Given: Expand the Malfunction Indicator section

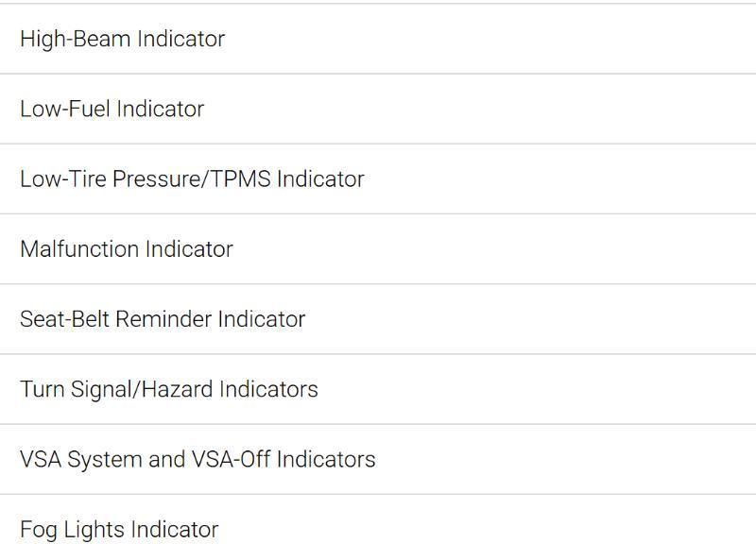Looking at the screenshot, I should click(x=126, y=248).
